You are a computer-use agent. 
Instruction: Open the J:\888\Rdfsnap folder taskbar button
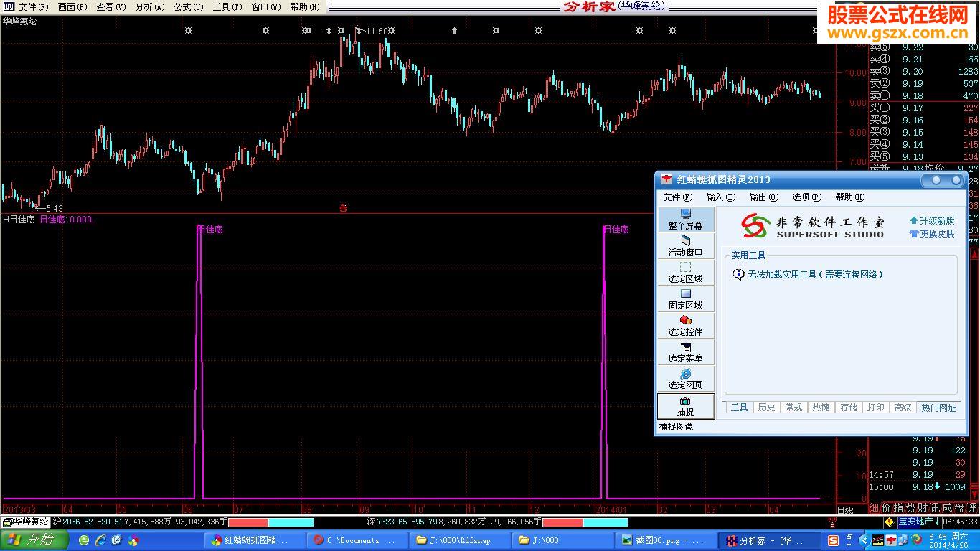click(459, 540)
